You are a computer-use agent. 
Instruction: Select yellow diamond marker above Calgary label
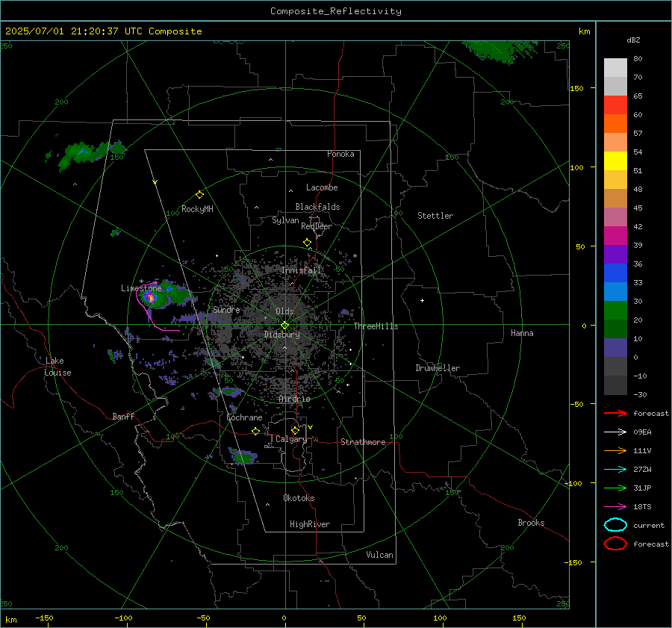point(295,430)
